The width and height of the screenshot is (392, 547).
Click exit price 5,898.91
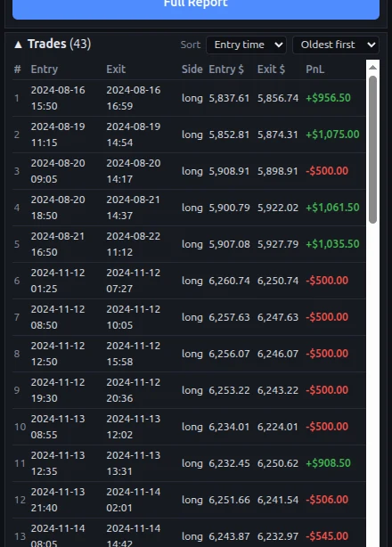[x=278, y=171]
